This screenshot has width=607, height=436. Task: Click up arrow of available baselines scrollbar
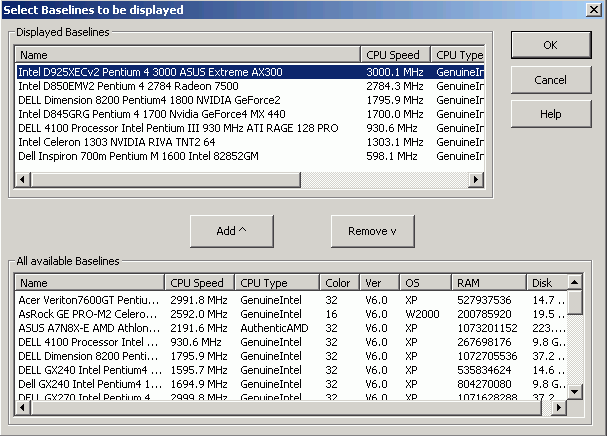574,282
